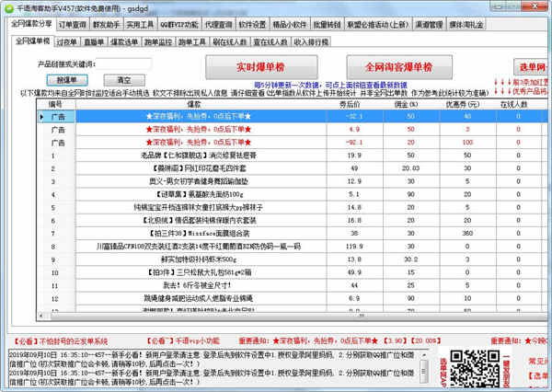This screenshot has height=392, width=552.
Task: Open 【必看】不怕封号的云发单系统 link
Action: [x=61, y=341]
